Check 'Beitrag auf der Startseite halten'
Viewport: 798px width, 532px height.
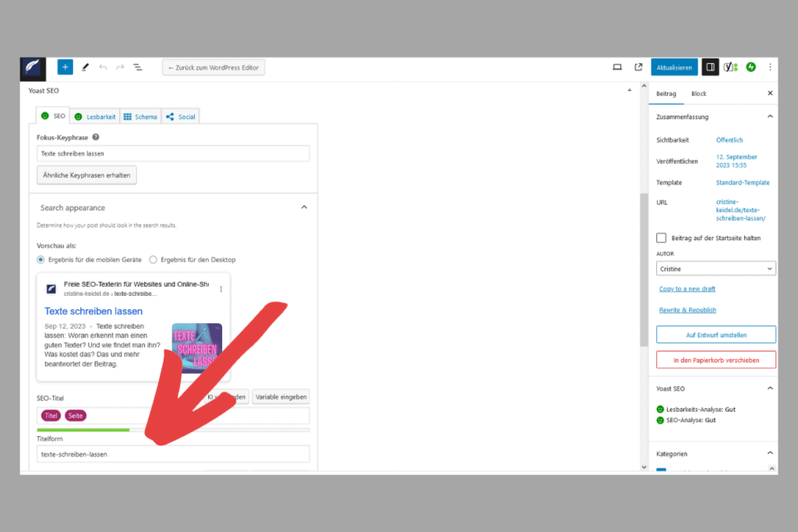point(661,238)
